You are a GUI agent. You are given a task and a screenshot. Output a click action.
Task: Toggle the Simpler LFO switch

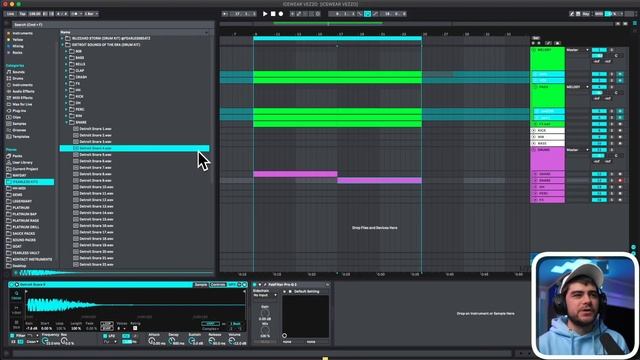click(105, 336)
